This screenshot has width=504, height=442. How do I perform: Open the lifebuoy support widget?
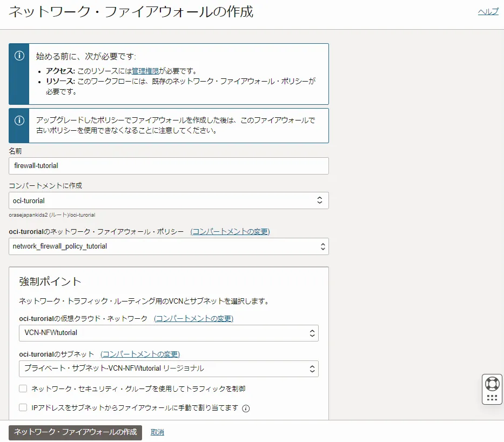coord(492,384)
